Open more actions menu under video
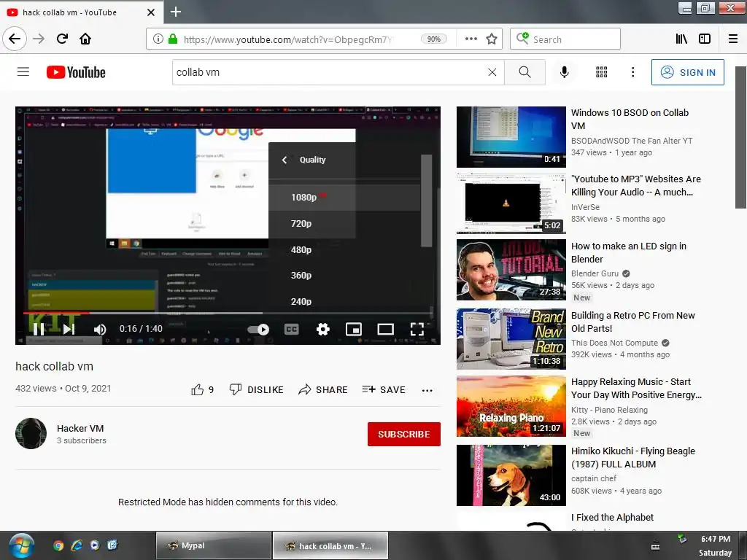747x560 pixels. tap(427, 391)
